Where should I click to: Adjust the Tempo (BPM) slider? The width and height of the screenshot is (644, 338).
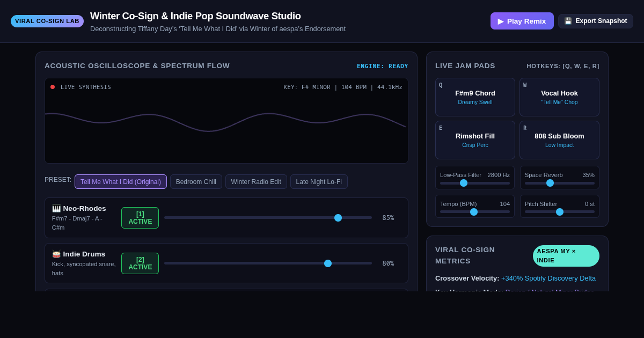tap(475, 212)
